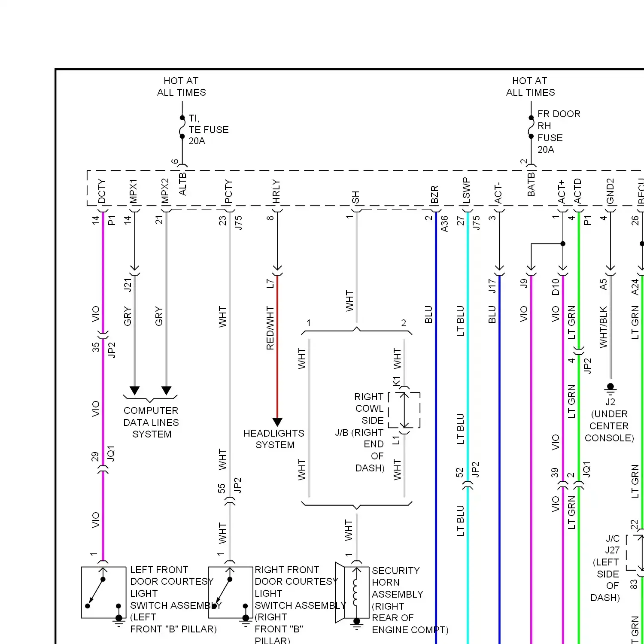Click the right cowl side J/B dashed box
The image size is (644, 644).
click(x=404, y=410)
